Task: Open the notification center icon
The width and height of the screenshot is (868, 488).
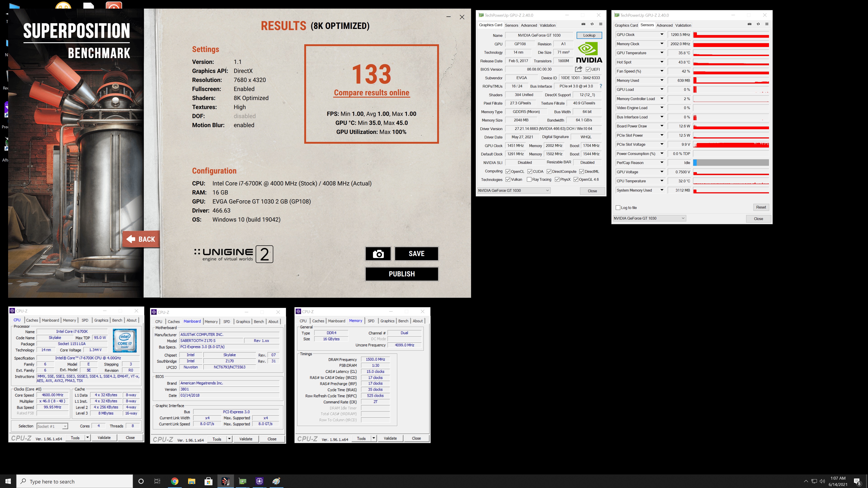Action: pyautogui.click(x=857, y=482)
